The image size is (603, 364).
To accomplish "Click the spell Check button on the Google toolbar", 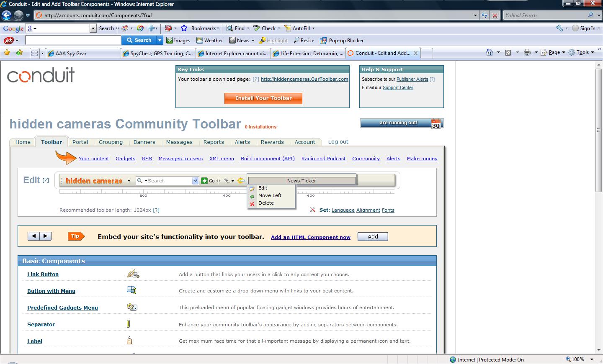I will pyautogui.click(x=265, y=28).
